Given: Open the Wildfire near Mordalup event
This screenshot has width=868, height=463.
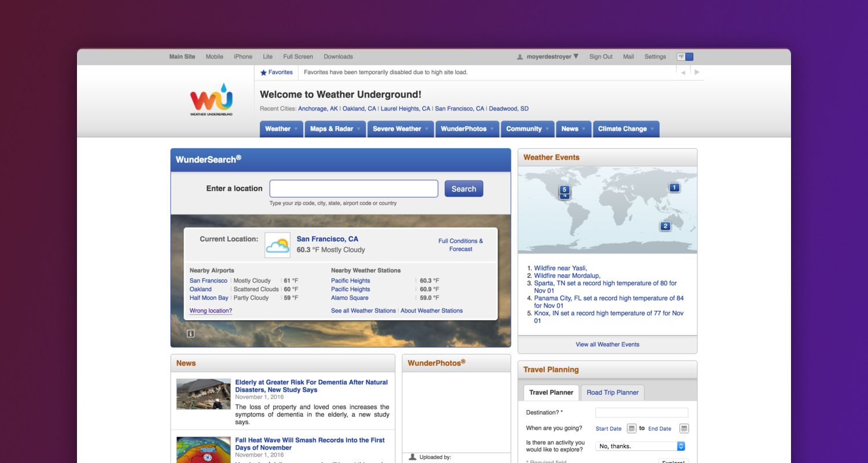Looking at the screenshot, I should pyautogui.click(x=567, y=276).
